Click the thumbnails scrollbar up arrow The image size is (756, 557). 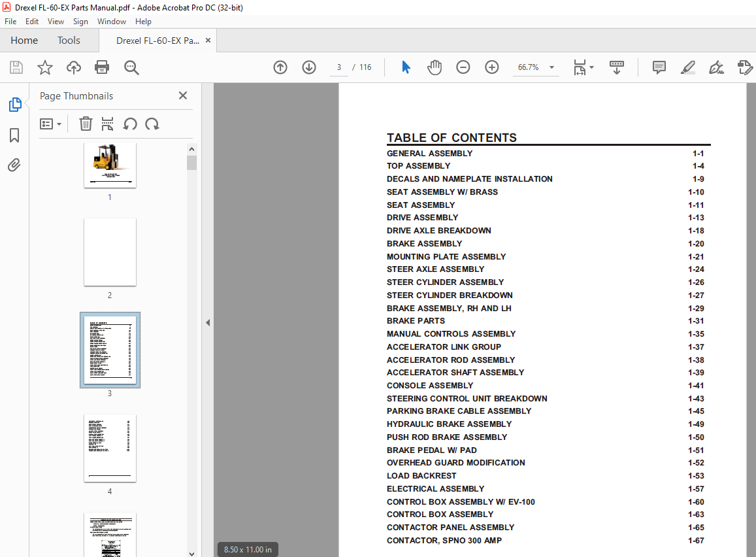191,149
